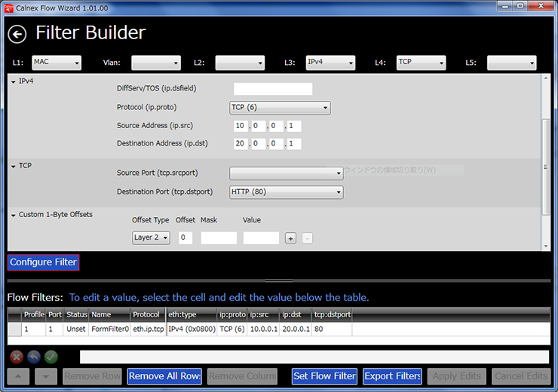Click the Profile column header
The height and width of the screenshot is (392, 558).
(x=34, y=315)
